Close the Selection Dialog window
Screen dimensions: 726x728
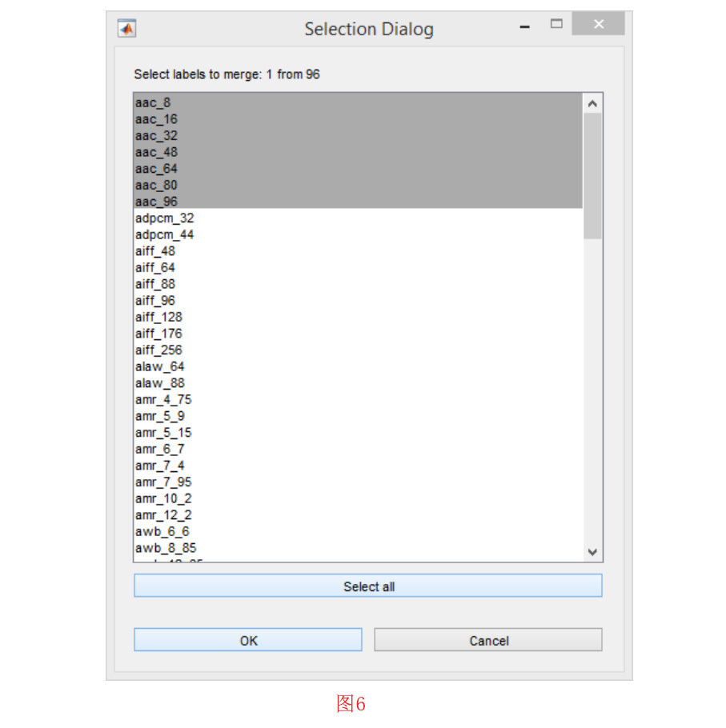point(598,25)
